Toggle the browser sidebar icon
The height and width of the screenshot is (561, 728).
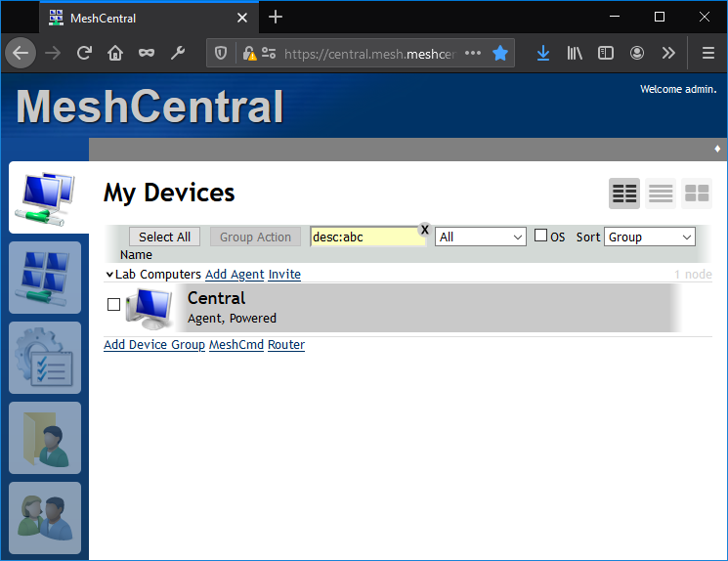coord(606,53)
